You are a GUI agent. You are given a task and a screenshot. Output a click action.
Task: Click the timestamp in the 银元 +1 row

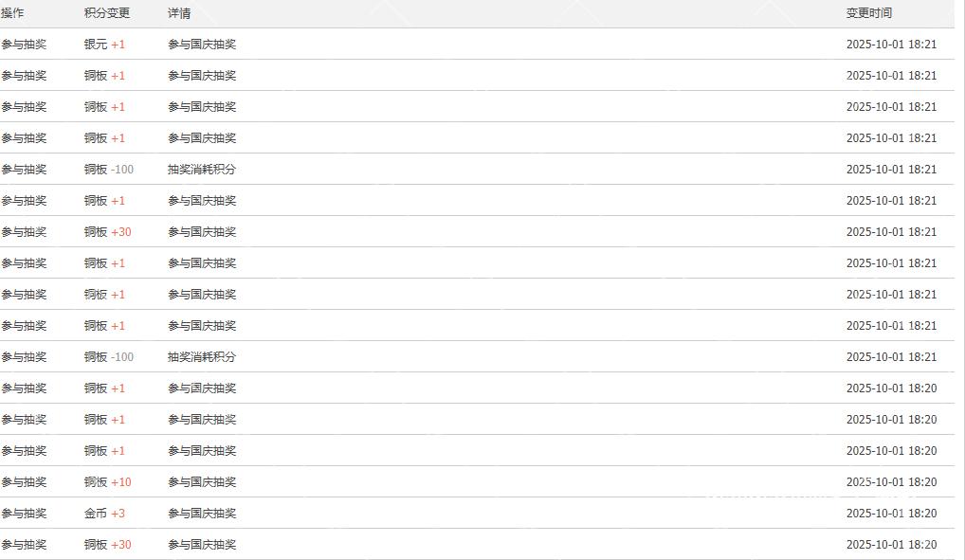click(891, 45)
